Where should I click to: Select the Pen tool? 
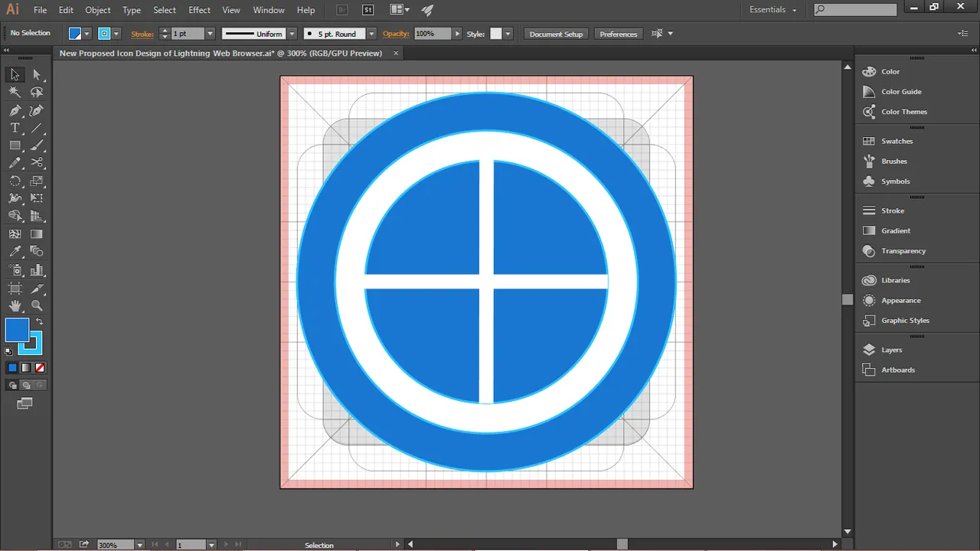coord(15,110)
